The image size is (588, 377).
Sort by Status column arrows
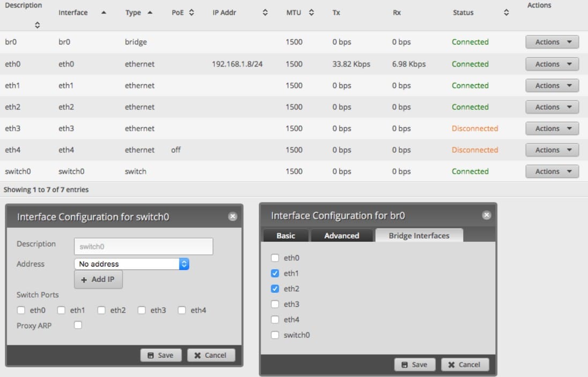(x=506, y=13)
